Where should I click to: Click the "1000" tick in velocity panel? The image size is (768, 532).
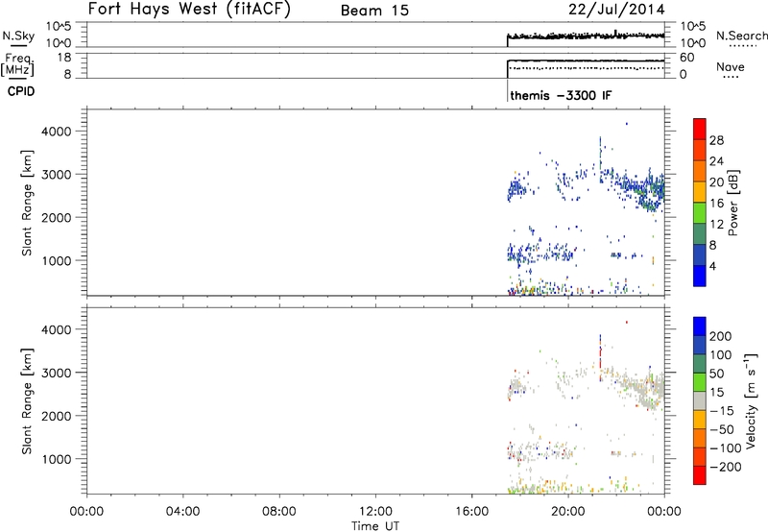[57, 459]
